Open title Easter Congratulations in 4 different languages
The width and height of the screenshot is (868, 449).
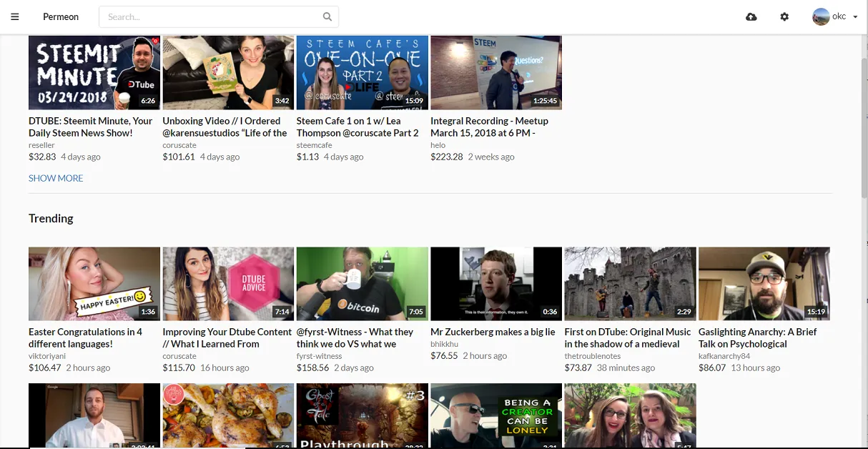[86, 337]
